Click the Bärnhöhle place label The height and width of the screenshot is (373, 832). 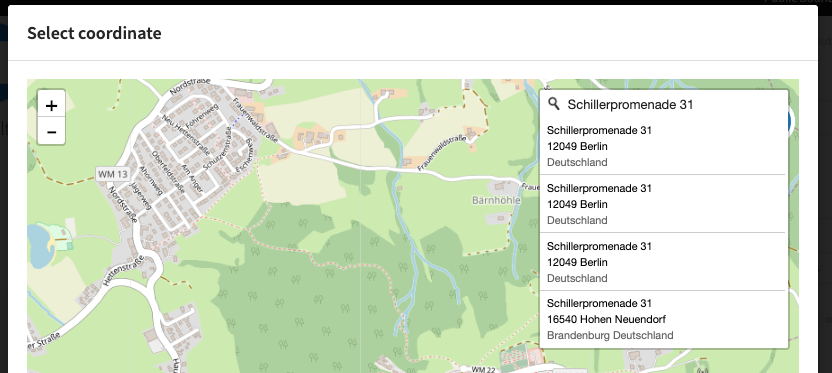496,201
